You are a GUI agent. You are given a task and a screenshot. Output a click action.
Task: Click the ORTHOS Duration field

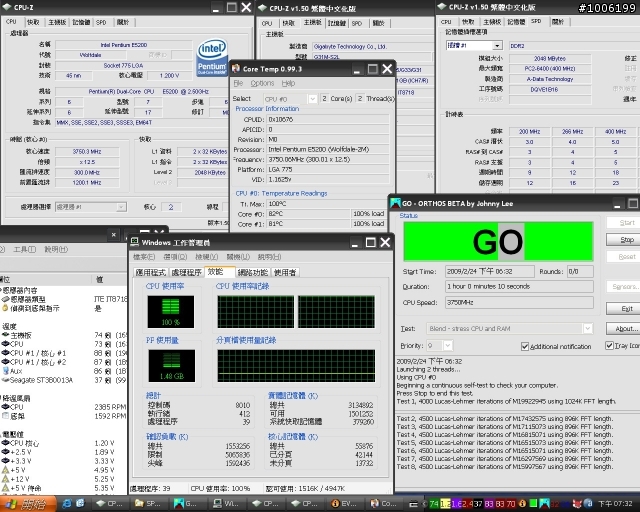click(519, 286)
